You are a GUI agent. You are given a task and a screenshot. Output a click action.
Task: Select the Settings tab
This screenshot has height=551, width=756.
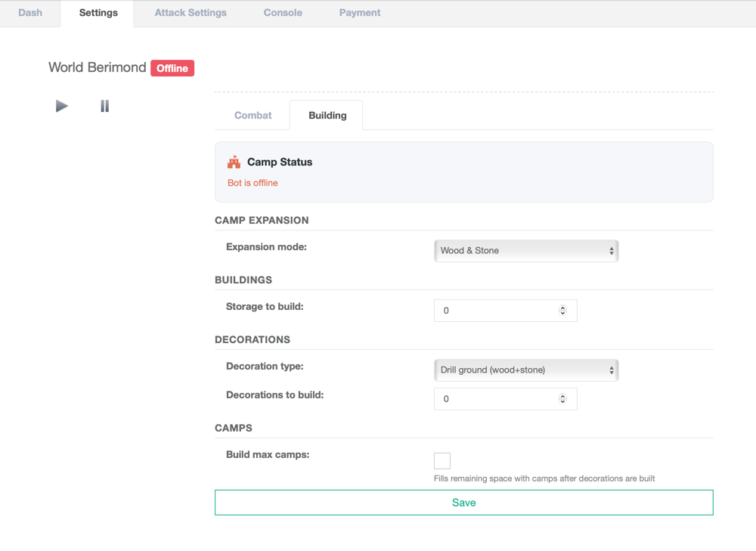98,13
